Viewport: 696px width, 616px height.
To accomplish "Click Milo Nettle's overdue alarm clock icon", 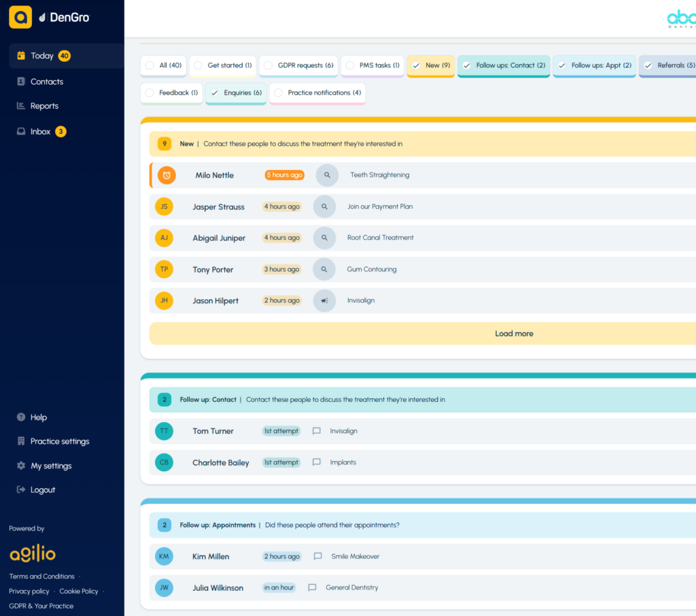I will 167,175.
